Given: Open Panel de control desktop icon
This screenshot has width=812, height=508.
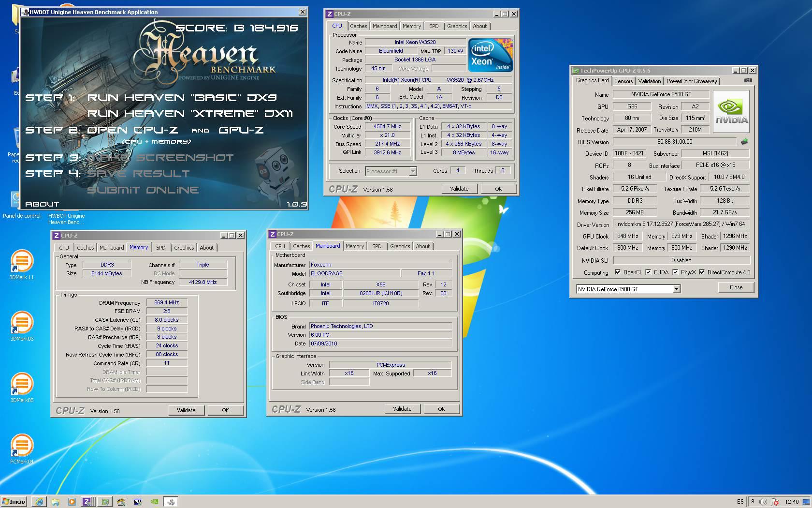Looking at the screenshot, I should click(x=22, y=204).
